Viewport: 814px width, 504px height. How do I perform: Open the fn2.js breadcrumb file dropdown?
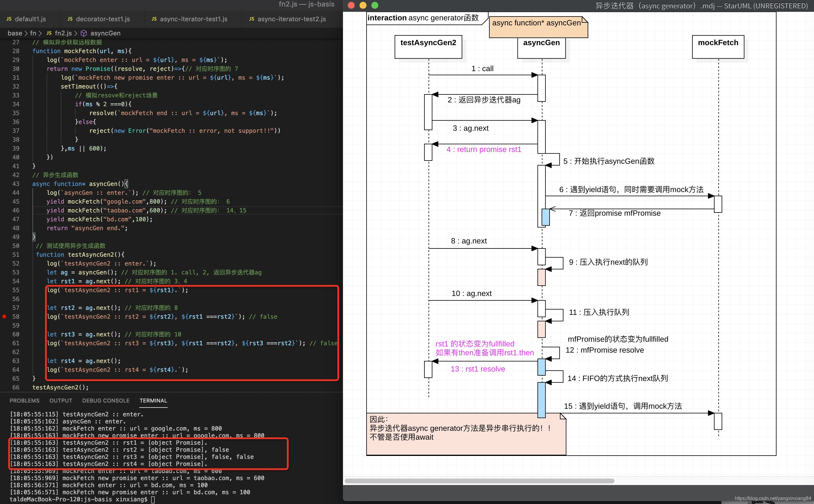point(63,33)
